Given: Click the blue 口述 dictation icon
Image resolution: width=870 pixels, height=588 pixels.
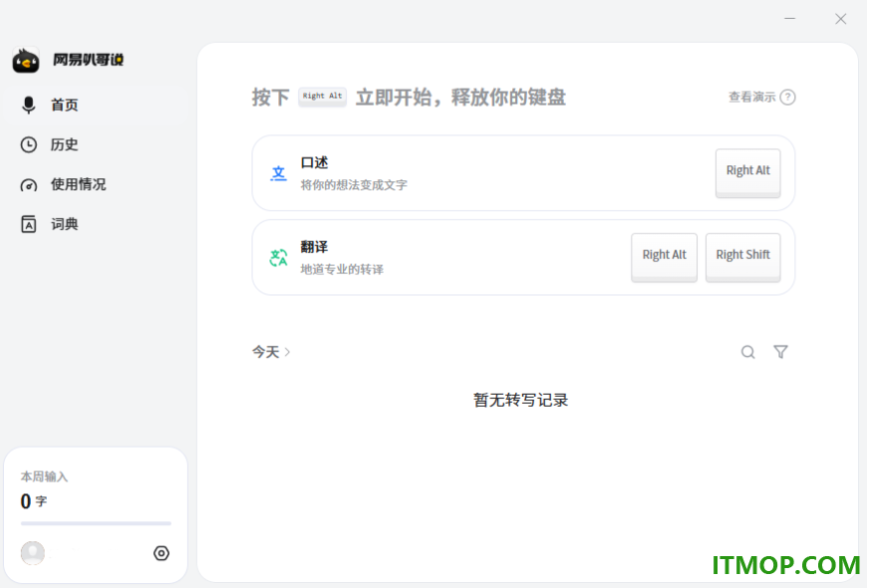Looking at the screenshot, I should [278, 173].
